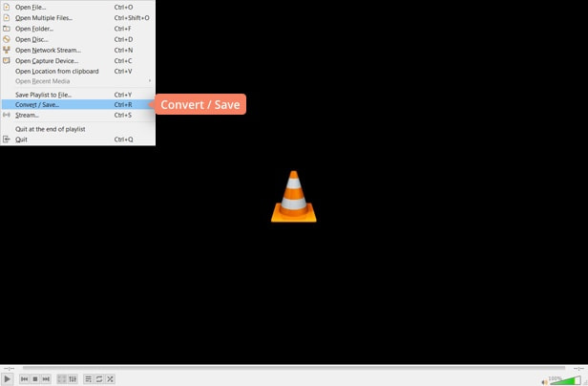The height and width of the screenshot is (386, 588).
Task: Mute audio via the speaker icon
Action: (x=544, y=382)
